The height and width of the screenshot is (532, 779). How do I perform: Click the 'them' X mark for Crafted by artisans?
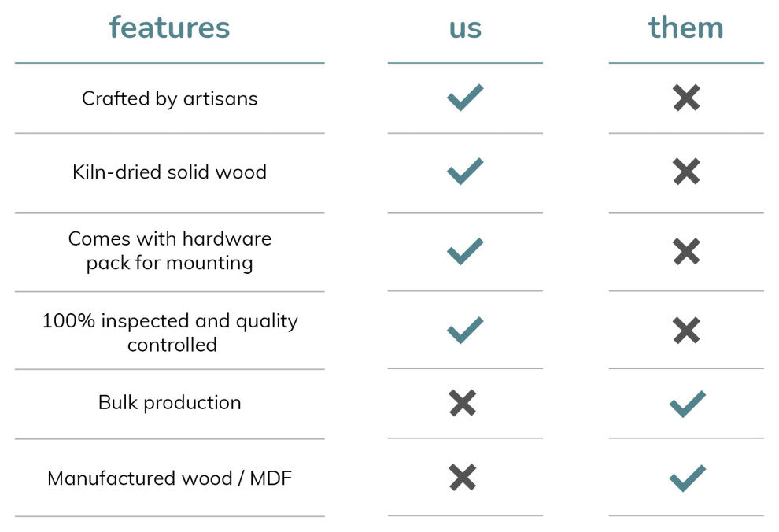click(687, 98)
